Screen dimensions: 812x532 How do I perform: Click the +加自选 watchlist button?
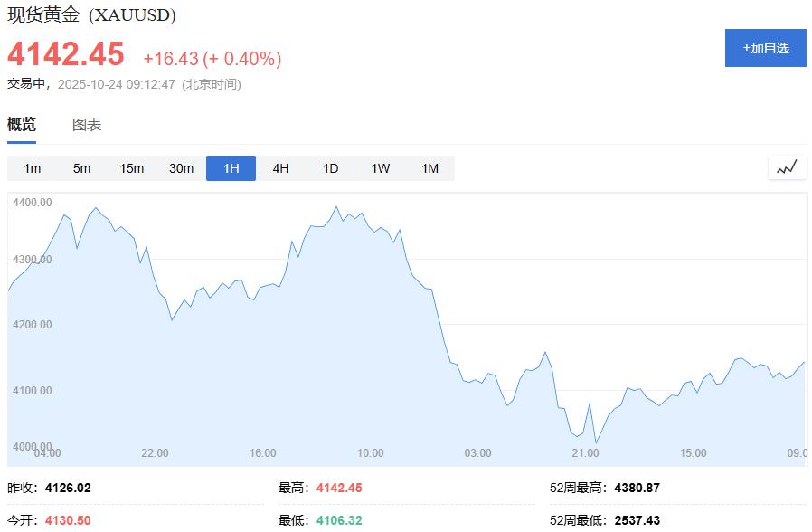(764, 48)
